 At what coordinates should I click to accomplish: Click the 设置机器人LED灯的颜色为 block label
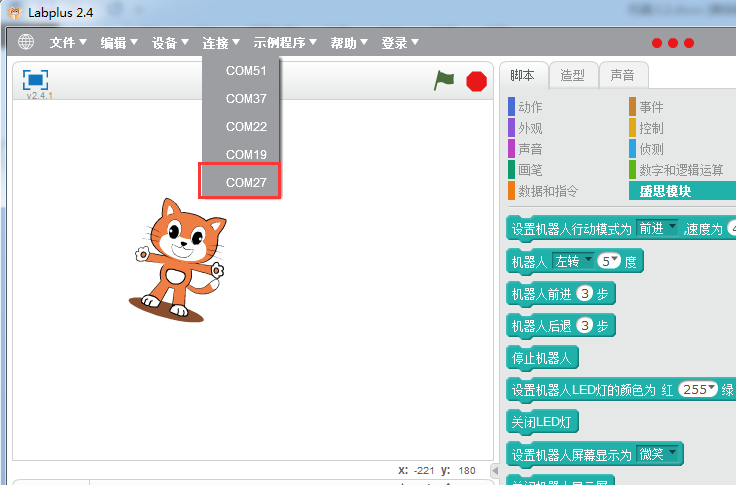tap(583, 390)
